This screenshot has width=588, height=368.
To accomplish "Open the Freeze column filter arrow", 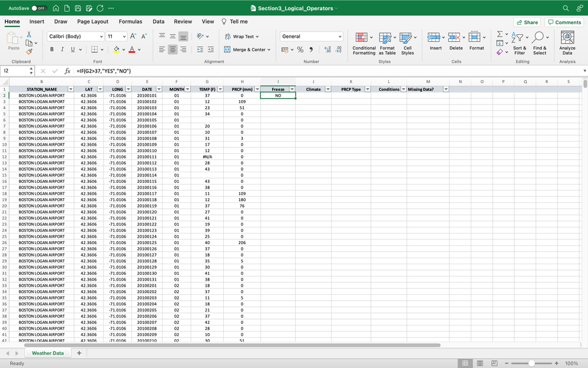I will 293,89.
